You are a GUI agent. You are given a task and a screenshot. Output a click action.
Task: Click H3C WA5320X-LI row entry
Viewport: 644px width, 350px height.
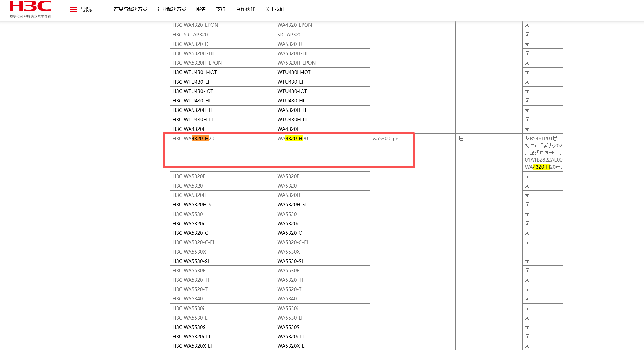(192, 346)
